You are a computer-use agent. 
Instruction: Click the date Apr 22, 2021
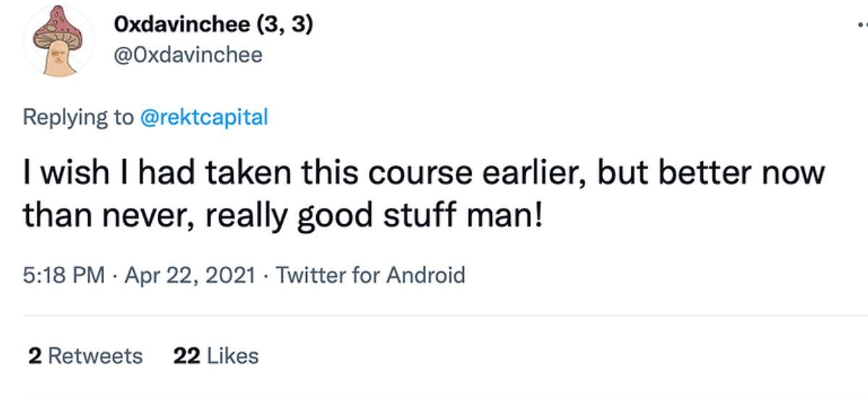click(x=190, y=275)
